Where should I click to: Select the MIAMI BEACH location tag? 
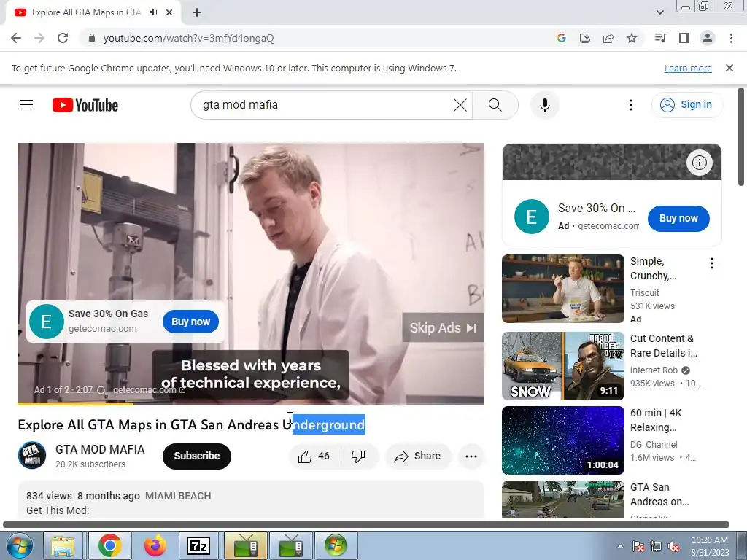(x=178, y=496)
